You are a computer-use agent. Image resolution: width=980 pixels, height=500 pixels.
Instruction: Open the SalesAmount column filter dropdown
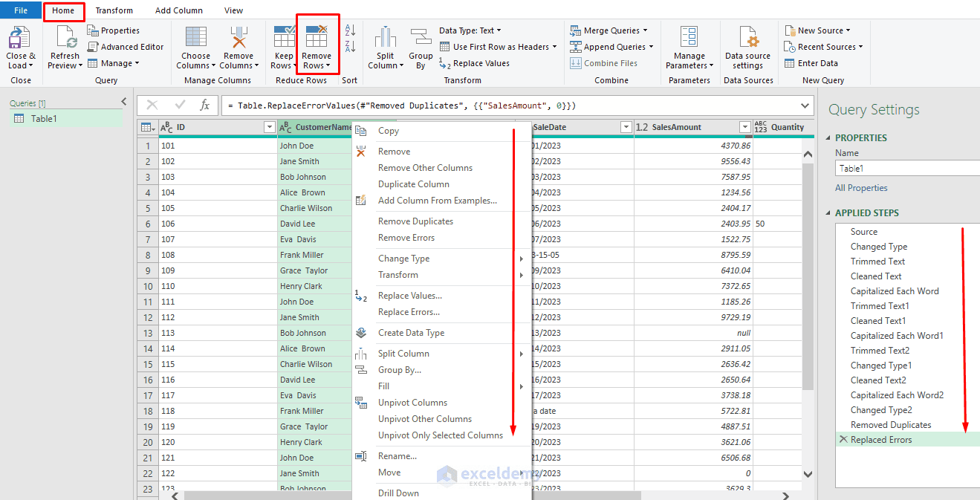[x=744, y=127]
